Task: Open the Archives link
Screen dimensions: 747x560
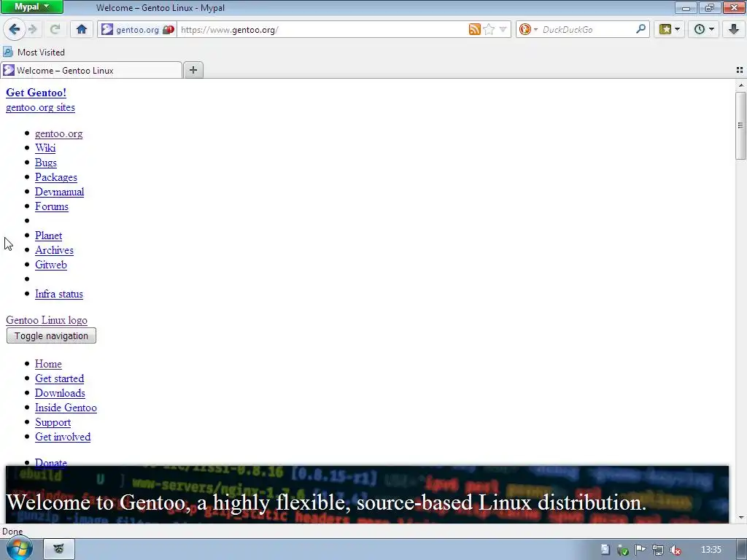Action: pos(54,251)
